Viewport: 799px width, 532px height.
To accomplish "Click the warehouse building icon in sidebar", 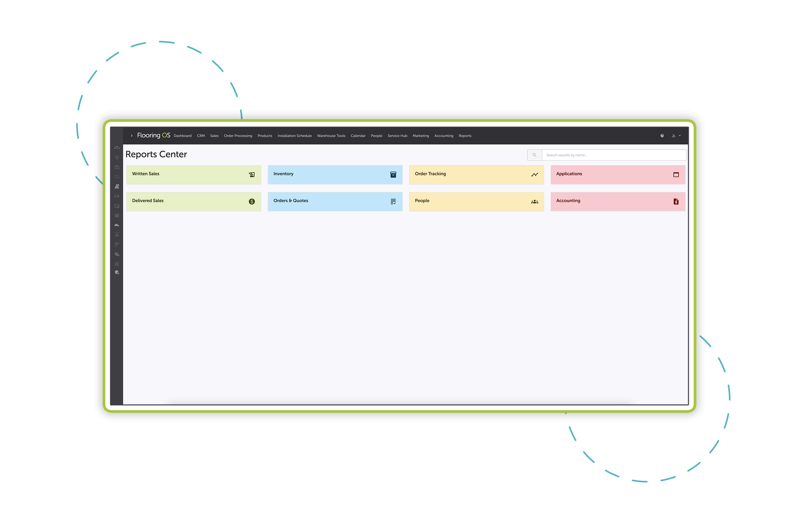I will [117, 206].
